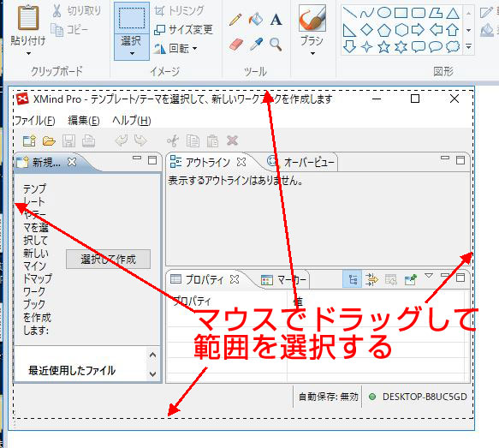Select the cloud callout shape

tap(453, 47)
